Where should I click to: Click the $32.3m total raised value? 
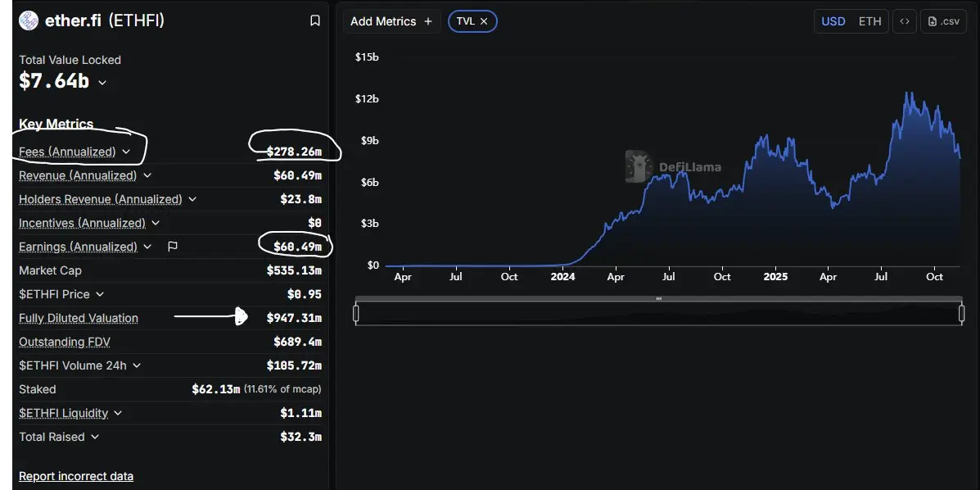tap(300, 437)
